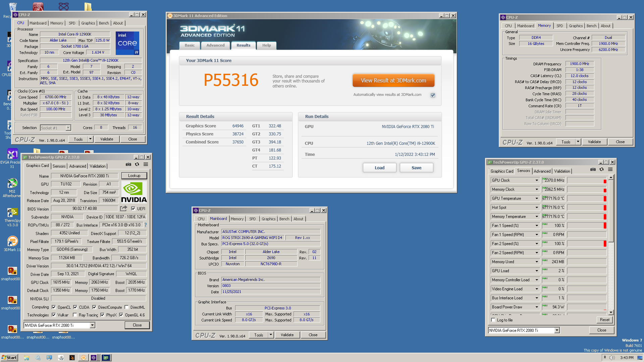Click the GPU Name field in GPU-Z
Screen dimensions: 644x362
pyautogui.click(x=85, y=176)
